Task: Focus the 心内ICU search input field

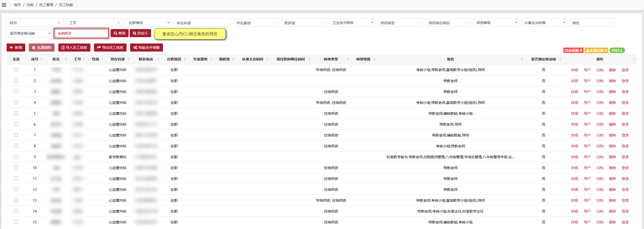Action: 81,33
